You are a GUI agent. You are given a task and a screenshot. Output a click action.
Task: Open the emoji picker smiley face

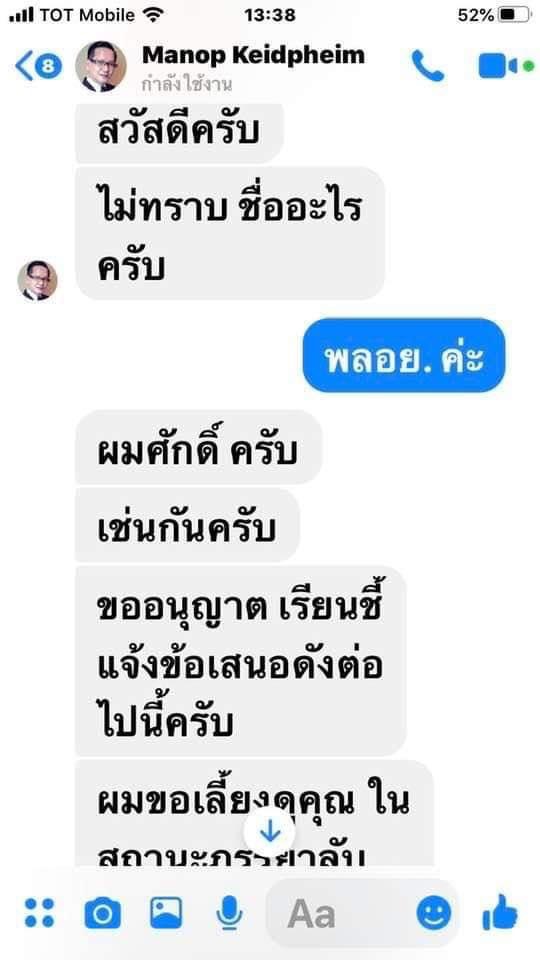pyautogui.click(x=434, y=913)
